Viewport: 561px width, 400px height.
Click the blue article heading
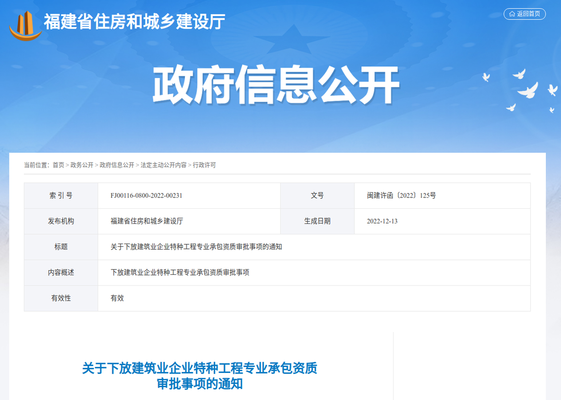click(200, 376)
